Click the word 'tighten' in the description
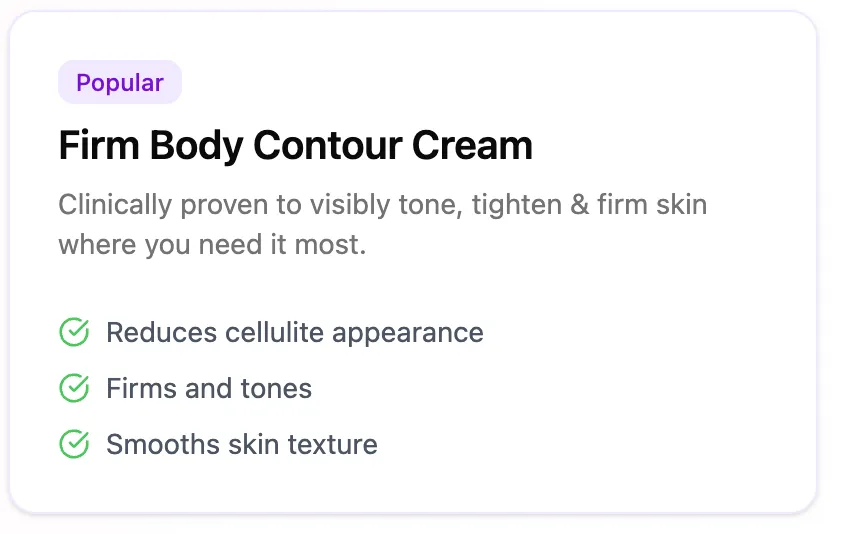The image size is (844, 534). [517, 206]
